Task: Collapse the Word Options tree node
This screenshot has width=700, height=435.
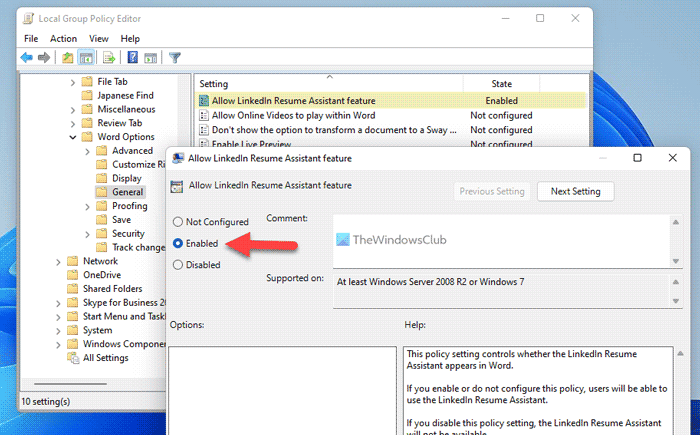Action: (x=73, y=138)
